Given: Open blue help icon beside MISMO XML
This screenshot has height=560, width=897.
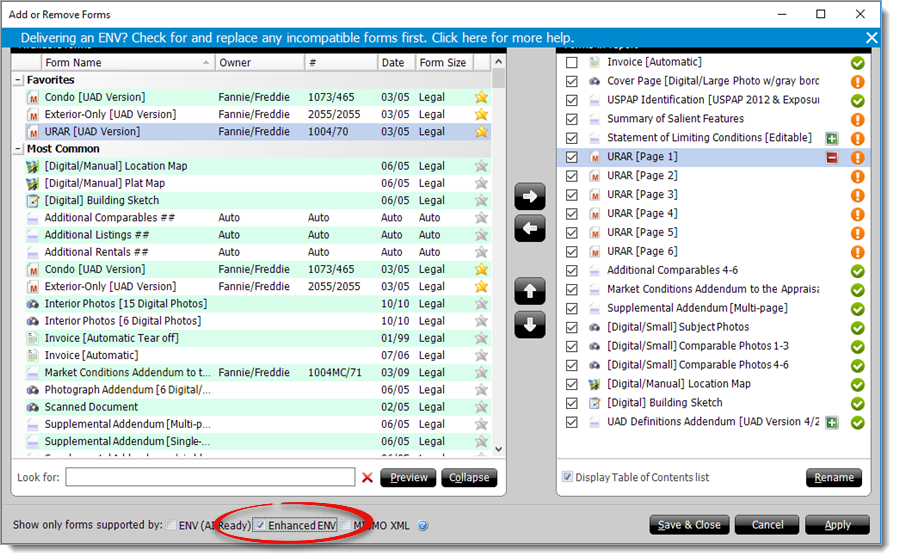Looking at the screenshot, I should point(422,526).
